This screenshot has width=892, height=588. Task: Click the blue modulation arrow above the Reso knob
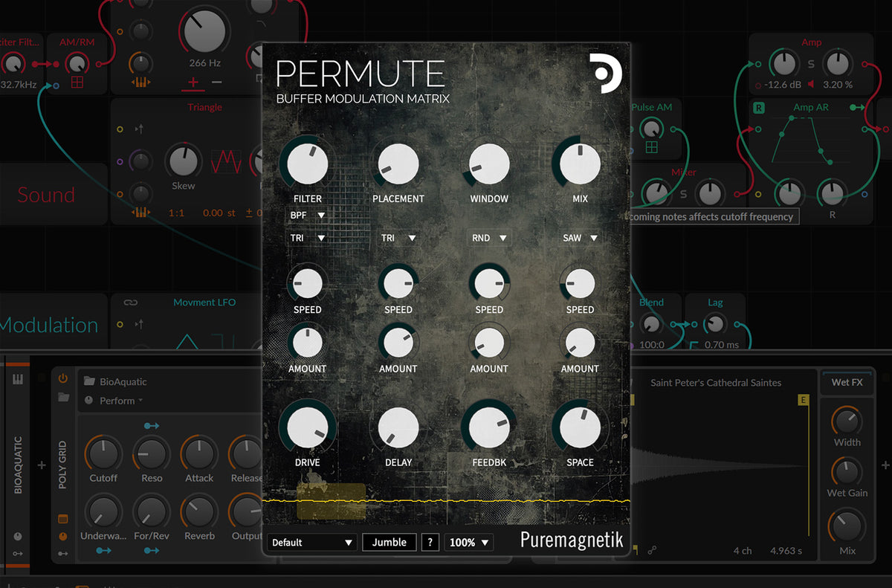click(152, 425)
